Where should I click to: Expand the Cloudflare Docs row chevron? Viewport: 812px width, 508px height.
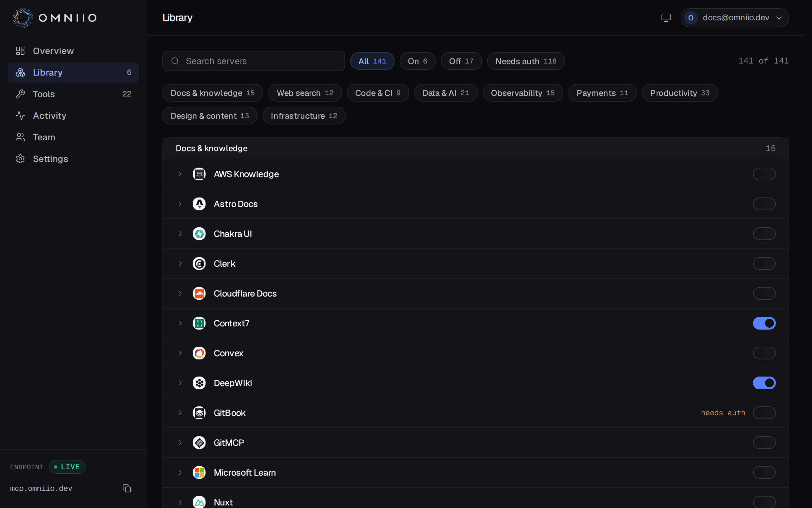click(180, 293)
